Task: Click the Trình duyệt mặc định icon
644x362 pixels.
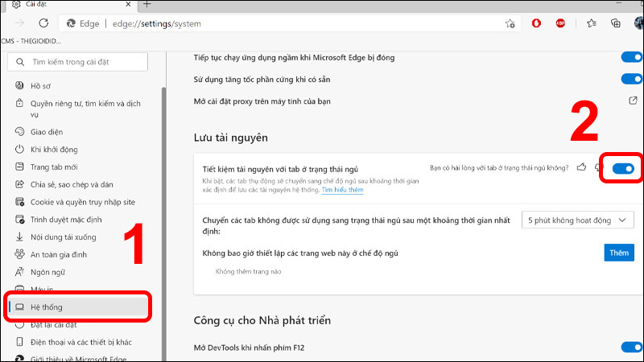Action: click(19, 220)
